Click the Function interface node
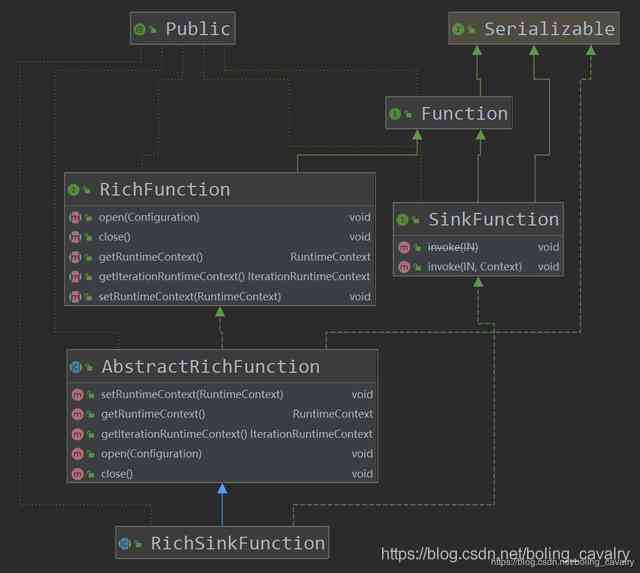 click(x=449, y=113)
